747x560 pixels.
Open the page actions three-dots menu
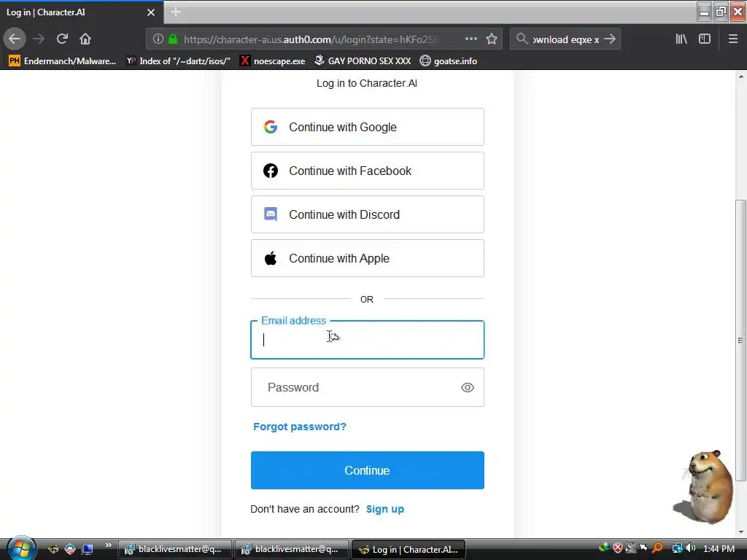coord(471,39)
